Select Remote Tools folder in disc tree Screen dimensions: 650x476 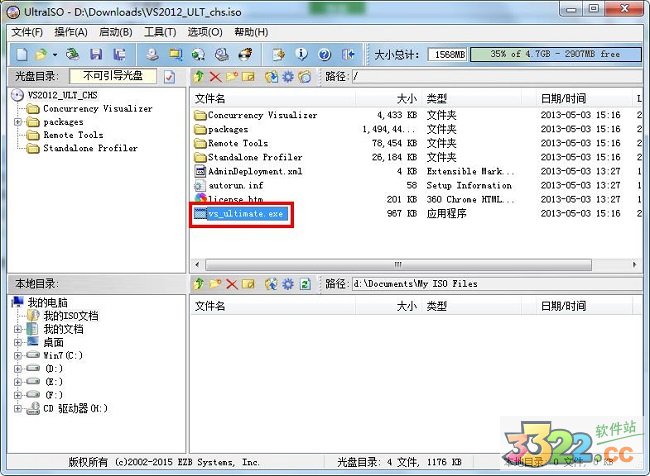73,135
